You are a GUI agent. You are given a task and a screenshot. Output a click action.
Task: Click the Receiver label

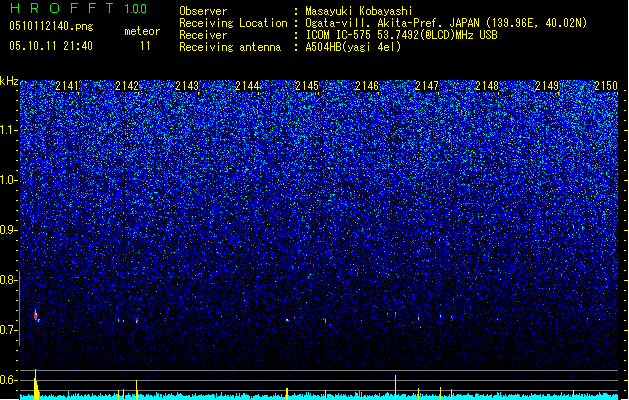(x=203, y=35)
